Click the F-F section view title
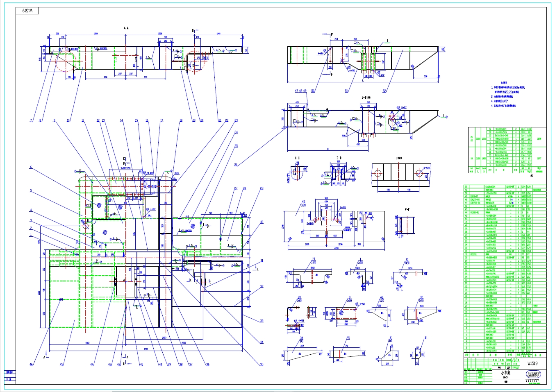Screen dimensions: 555x392 [x=407, y=210]
